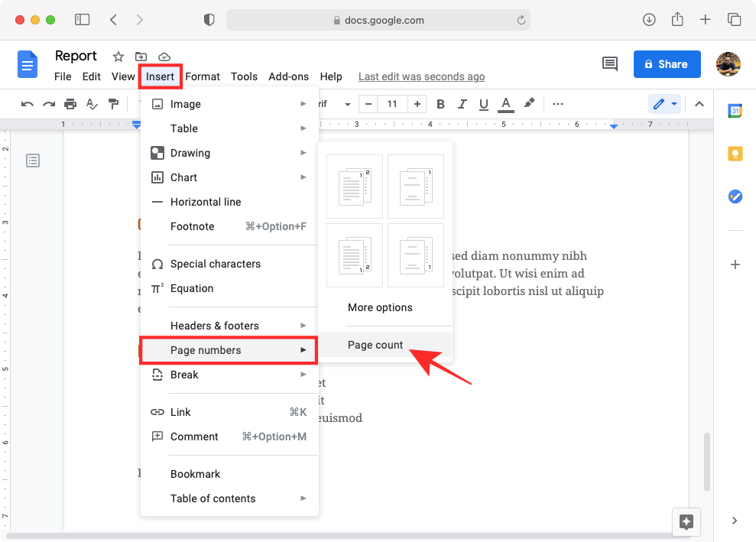Screen dimensions: 756x542
Task: Click the Print icon
Action: point(70,105)
